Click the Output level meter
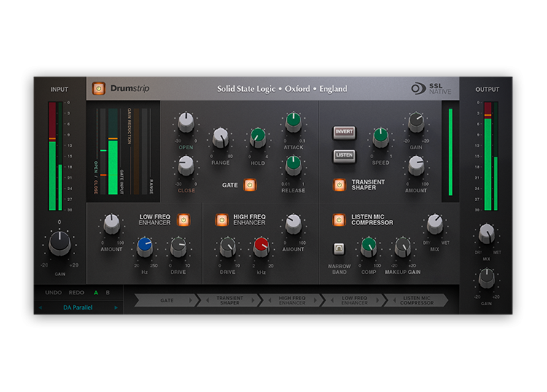Image resolution: width=547 pixels, height=392 pixels. [x=491, y=156]
